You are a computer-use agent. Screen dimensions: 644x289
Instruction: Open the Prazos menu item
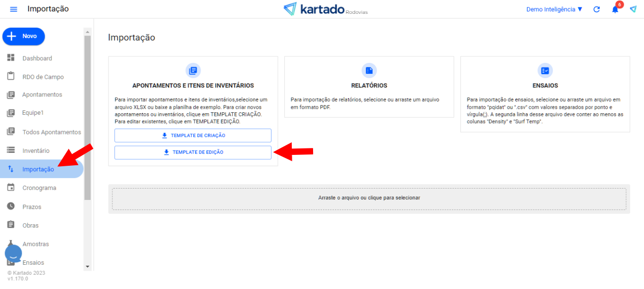32,207
